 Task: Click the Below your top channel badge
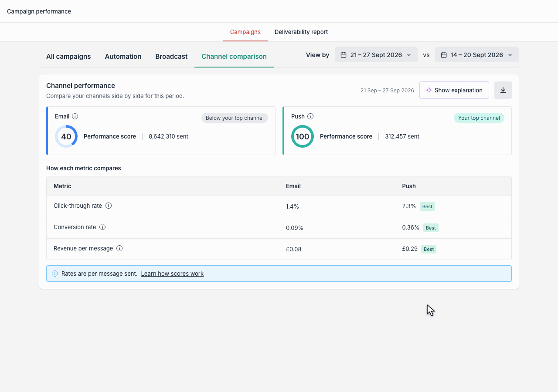[235, 118]
